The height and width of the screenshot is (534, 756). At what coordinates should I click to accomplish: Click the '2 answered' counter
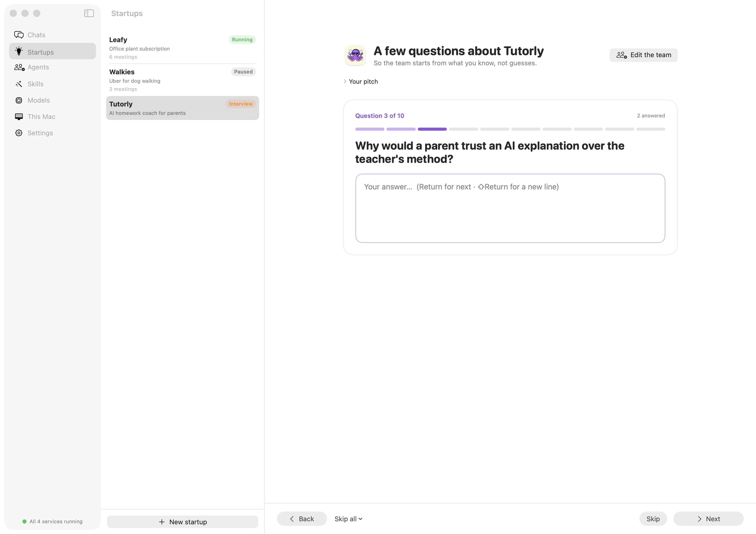651,116
